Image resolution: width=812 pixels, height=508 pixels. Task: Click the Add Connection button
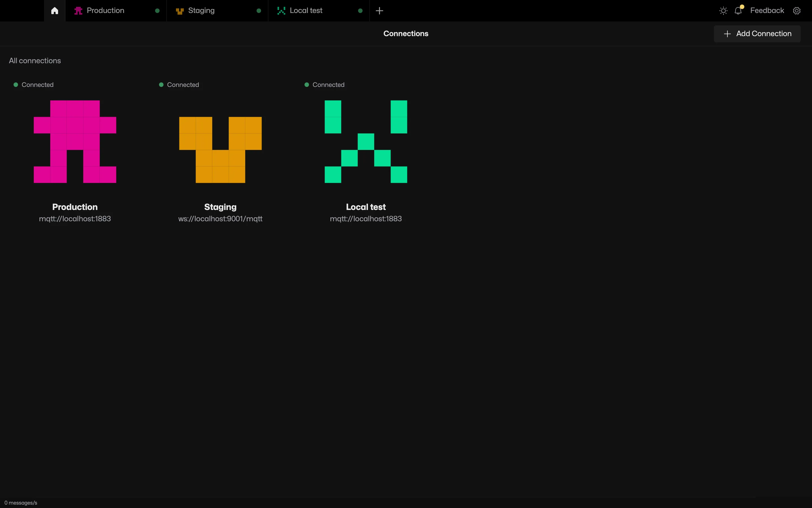757,34
